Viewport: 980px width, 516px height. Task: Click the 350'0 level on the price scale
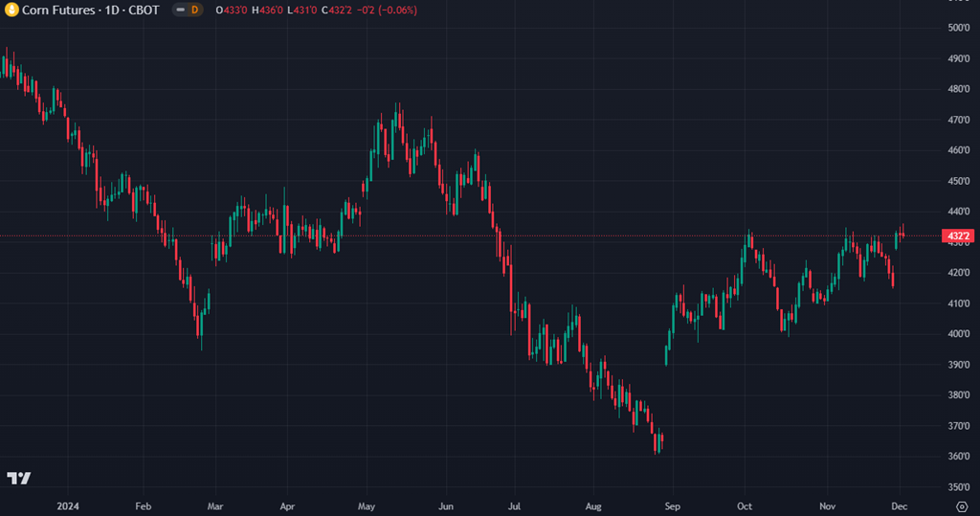click(x=958, y=486)
